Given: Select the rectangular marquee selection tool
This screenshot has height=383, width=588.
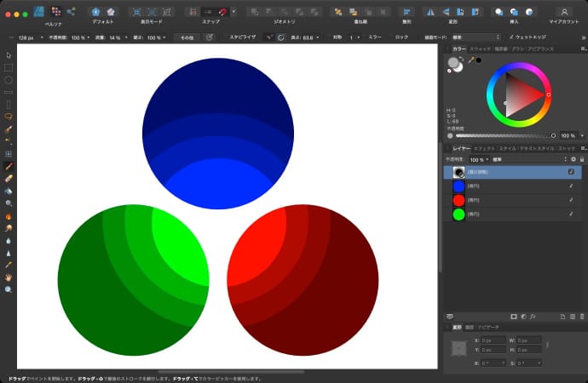Looking at the screenshot, I should [9, 67].
